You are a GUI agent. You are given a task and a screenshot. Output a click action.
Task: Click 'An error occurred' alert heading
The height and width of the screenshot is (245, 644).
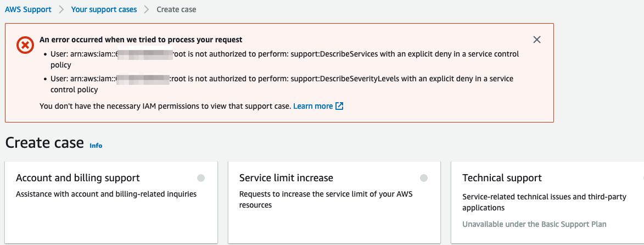pos(141,40)
